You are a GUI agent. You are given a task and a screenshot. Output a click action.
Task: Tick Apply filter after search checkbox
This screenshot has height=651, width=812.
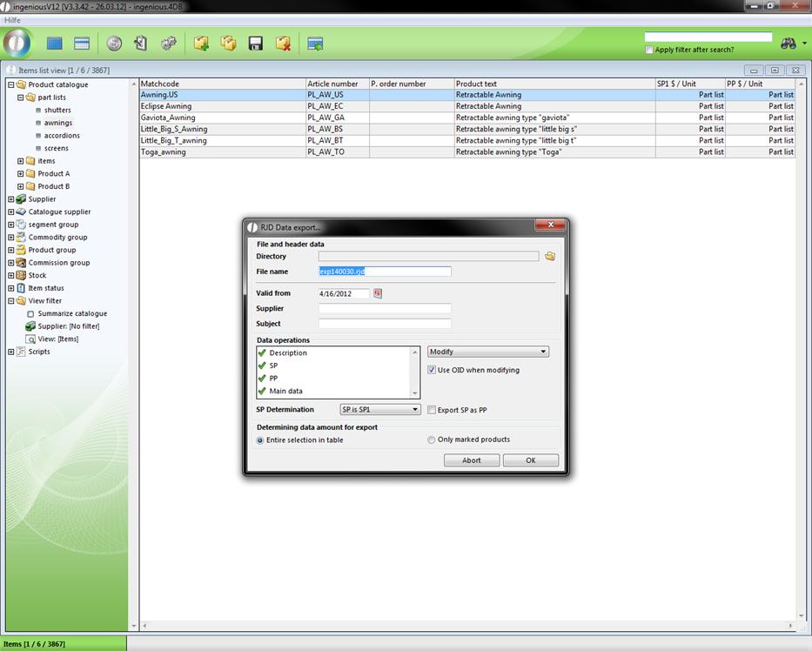649,50
